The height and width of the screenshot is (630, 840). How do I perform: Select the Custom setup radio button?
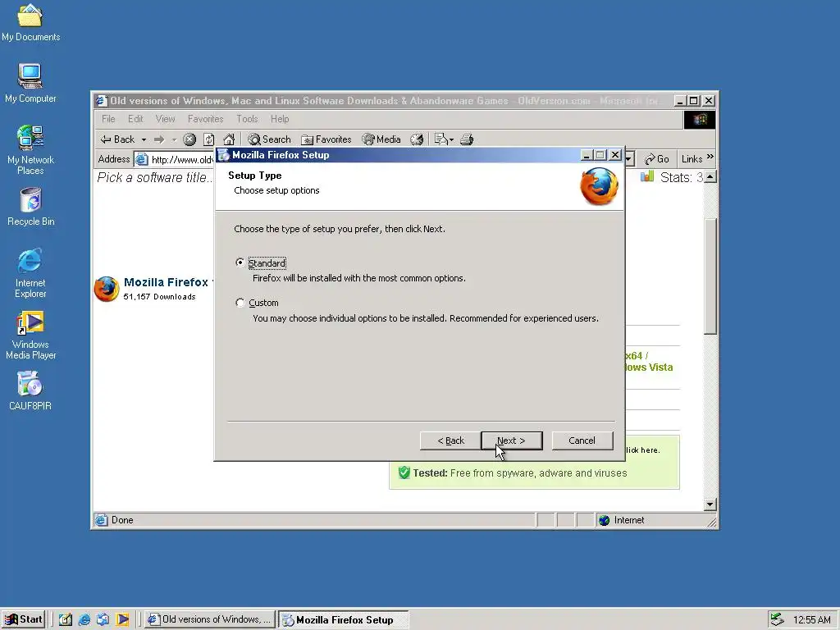[x=240, y=303]
